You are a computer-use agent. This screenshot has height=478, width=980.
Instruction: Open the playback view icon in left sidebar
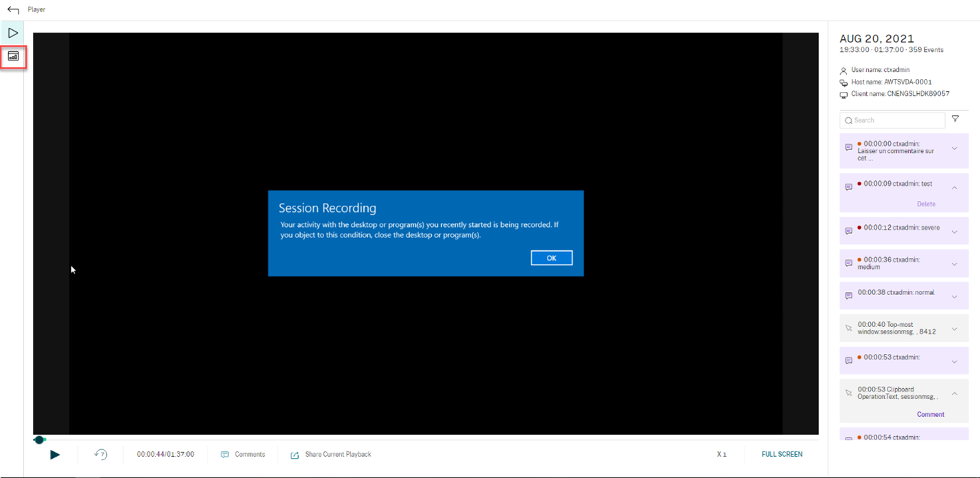12,33
